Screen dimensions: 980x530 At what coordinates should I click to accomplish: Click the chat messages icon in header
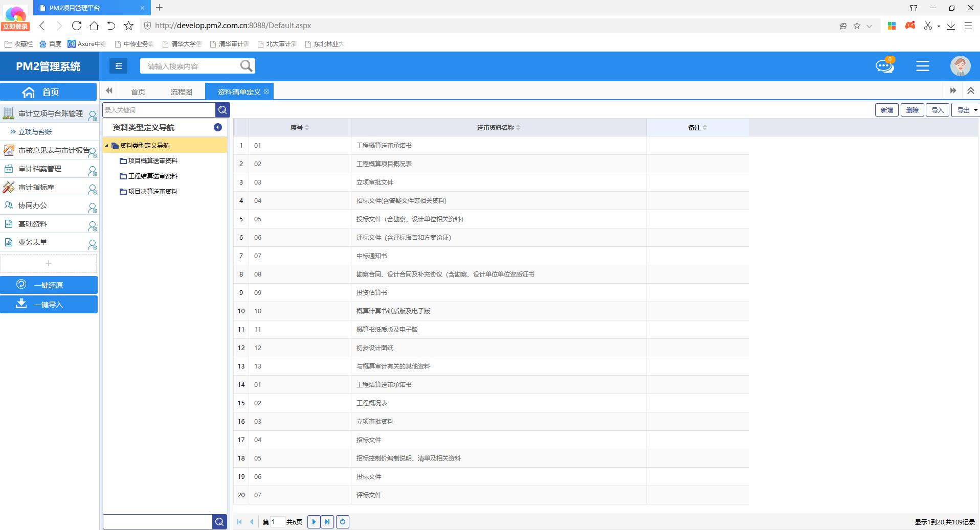click(x=884, y=66)
